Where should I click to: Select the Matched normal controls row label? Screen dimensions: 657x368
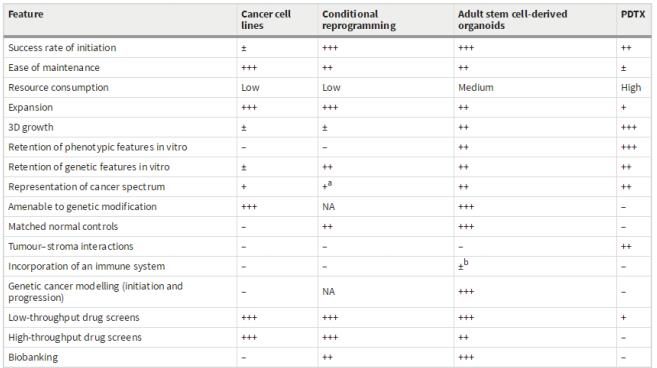tap(63, 227)
